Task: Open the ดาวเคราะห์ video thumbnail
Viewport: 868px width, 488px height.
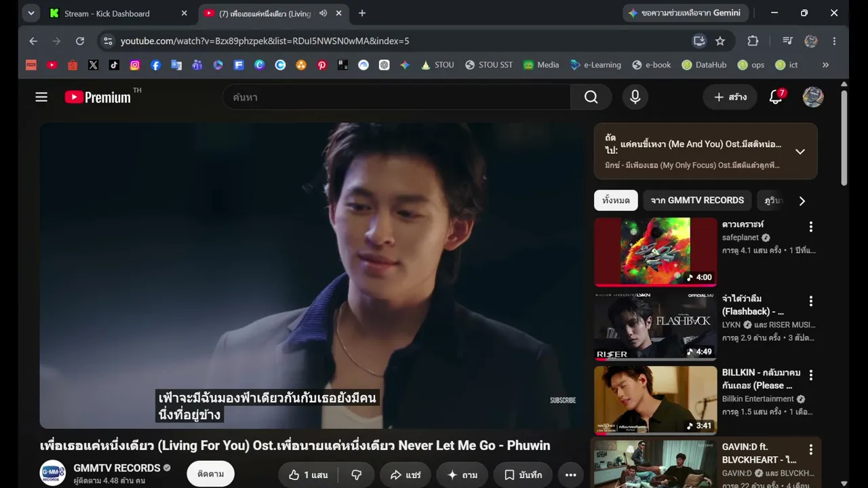Action: [655, 251]
